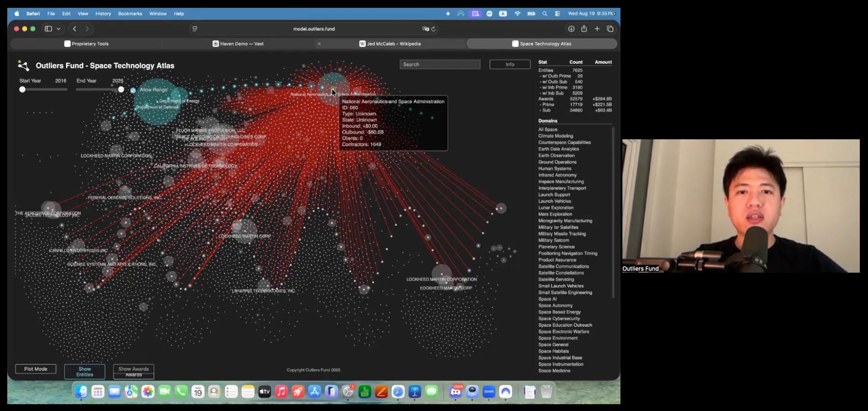This screenshot has height=411, width=868.
Task: Click the L3Harris Technologies, Inc. node label
Action: coord(264,291)
